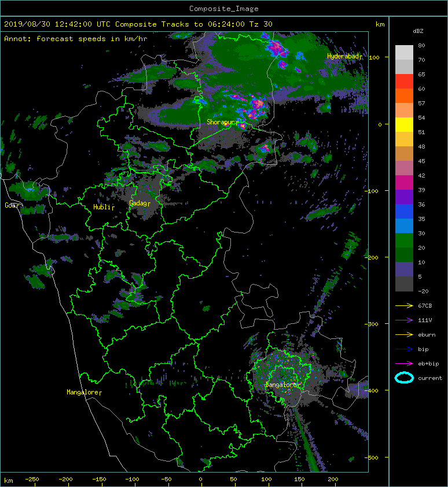Click the Composite_Image title text
Viewport: 448px width, 487px height.
(x=224, y=9)
